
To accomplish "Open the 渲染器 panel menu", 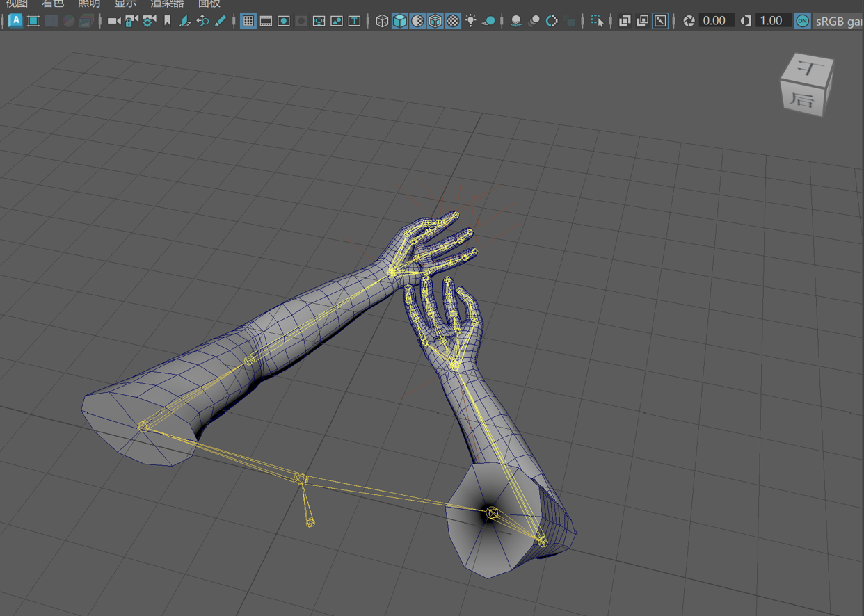I will pos(168,3).
